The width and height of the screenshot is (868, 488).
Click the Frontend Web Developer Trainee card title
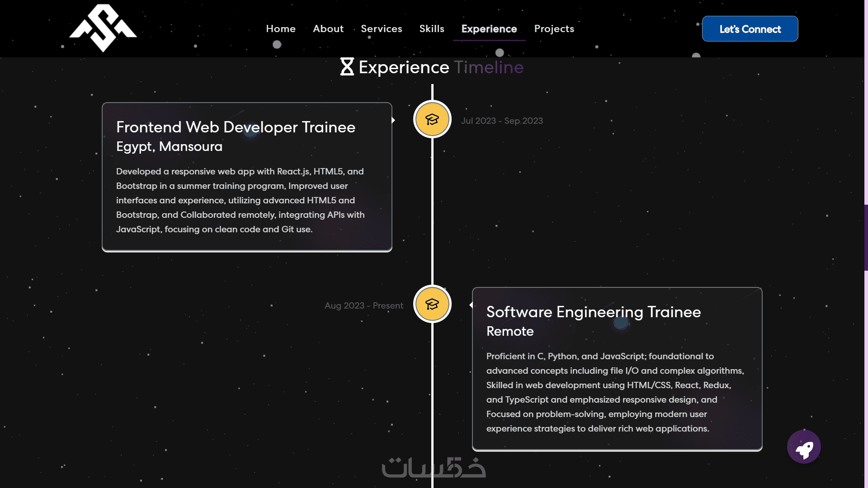pyautogui.click(x=236, y=127)
